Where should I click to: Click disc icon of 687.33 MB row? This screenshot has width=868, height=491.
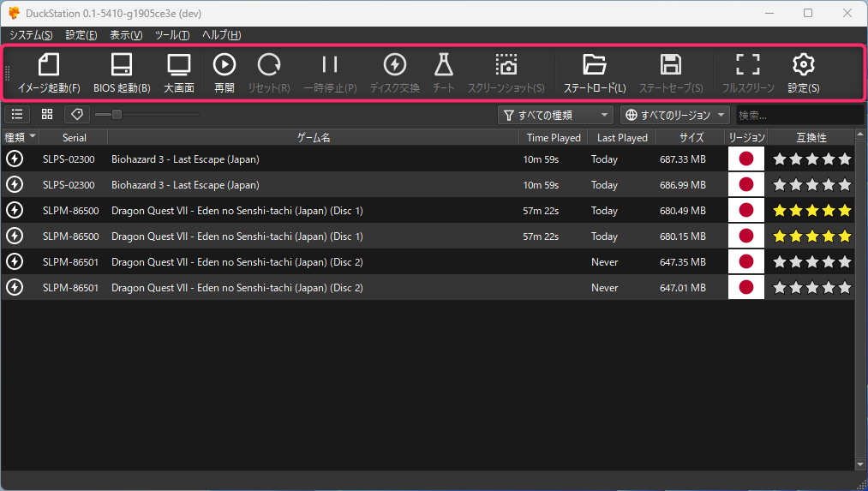click(15, 159)
